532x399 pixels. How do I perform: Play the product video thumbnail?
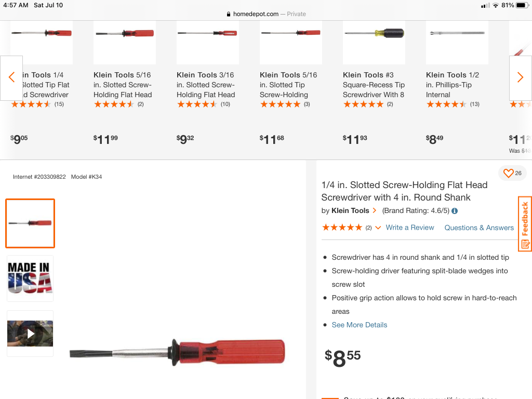pyautogui.click(x=30, y=334)
